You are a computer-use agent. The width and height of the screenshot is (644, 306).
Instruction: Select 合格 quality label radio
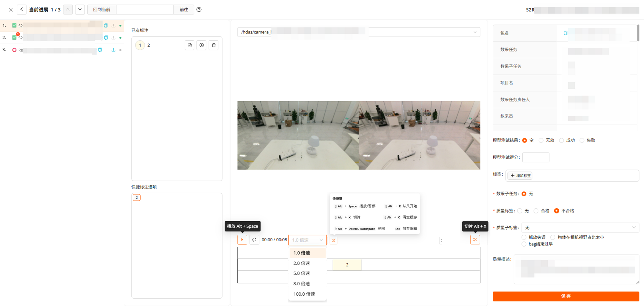tap(536, 211)
